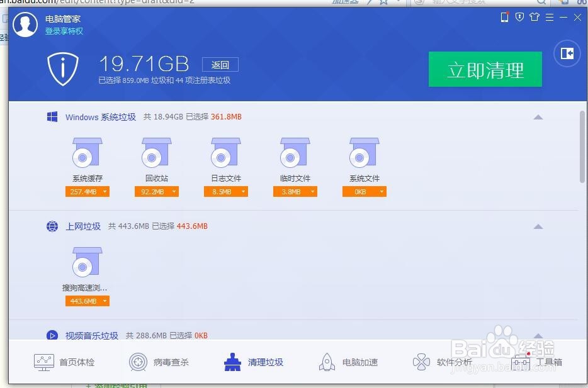Switch to the 首页体检 tab
This screenshot has width=588, height=388.
coord(64,362)
